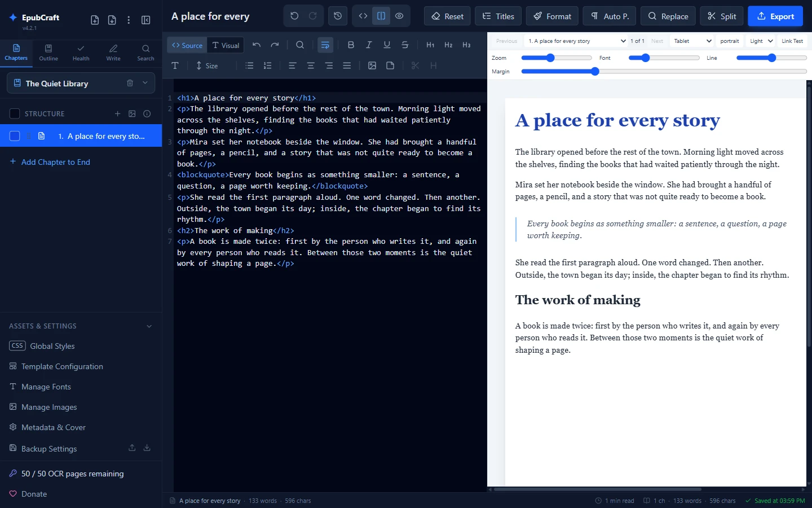Switch editor to Visual mode
812x508 pixels.
point(226,45)
